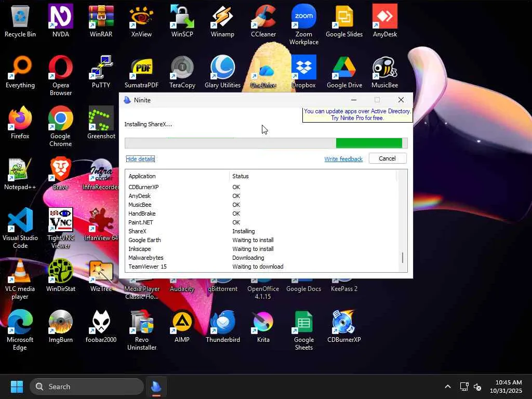532x399 pixels.
Task: Click the foobar2000 desktop icon
Action: click(x=101, y=326)
